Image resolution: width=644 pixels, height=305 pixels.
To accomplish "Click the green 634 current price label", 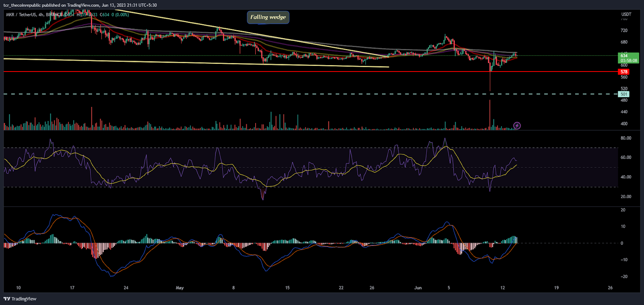I will (x=628, y=58).
